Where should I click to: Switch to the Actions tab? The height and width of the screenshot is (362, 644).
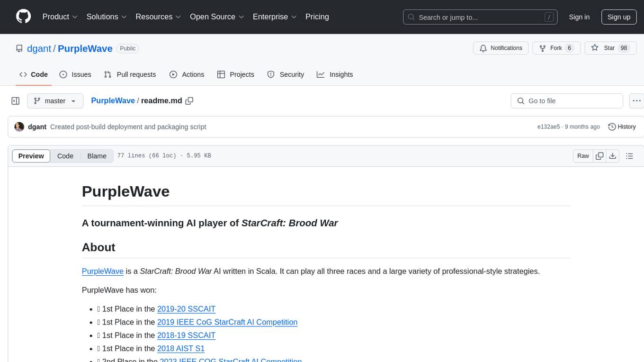[187, 74]
